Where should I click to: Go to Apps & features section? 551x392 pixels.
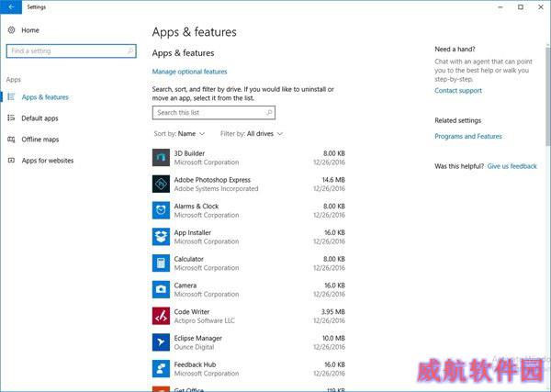pos(45,97)
